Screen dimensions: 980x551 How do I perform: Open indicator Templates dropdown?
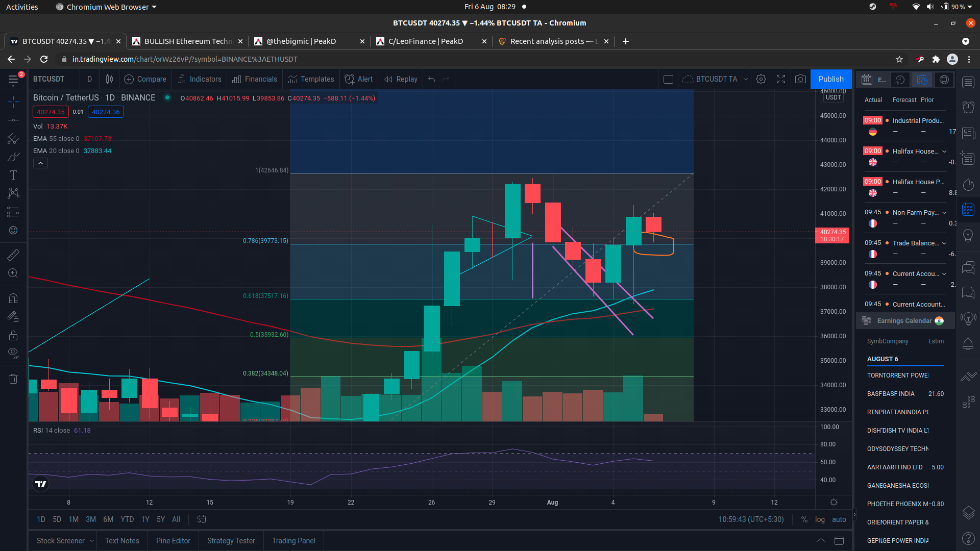[x=311, y=79]
